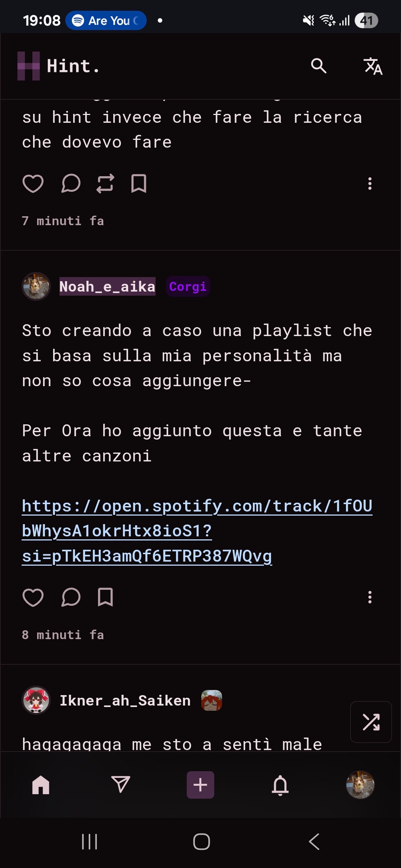Open search with the magnifier icon
This screenshot has height=868, width=401.
319,66
